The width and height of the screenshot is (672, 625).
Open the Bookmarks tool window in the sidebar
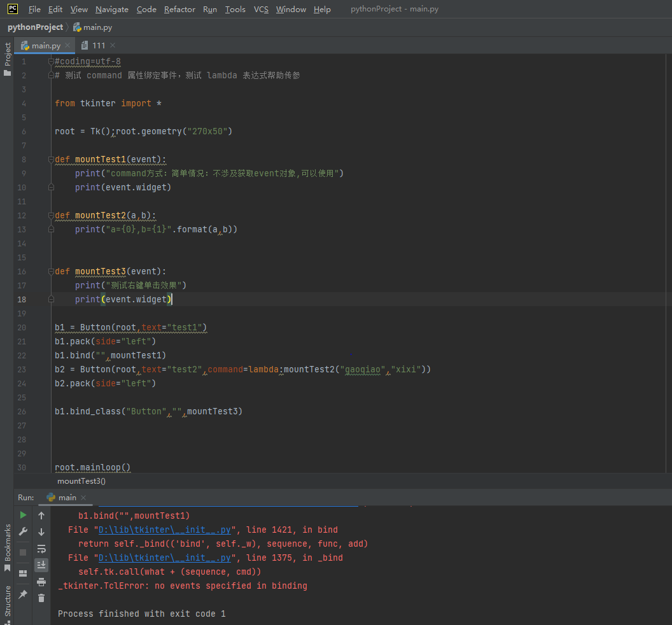point(7,547)
